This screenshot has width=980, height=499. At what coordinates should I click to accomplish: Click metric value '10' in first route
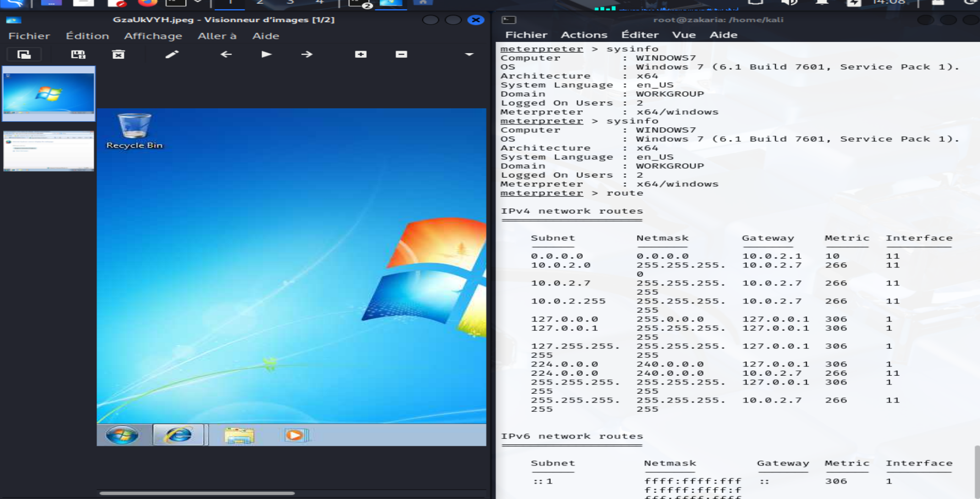[832, 256]
